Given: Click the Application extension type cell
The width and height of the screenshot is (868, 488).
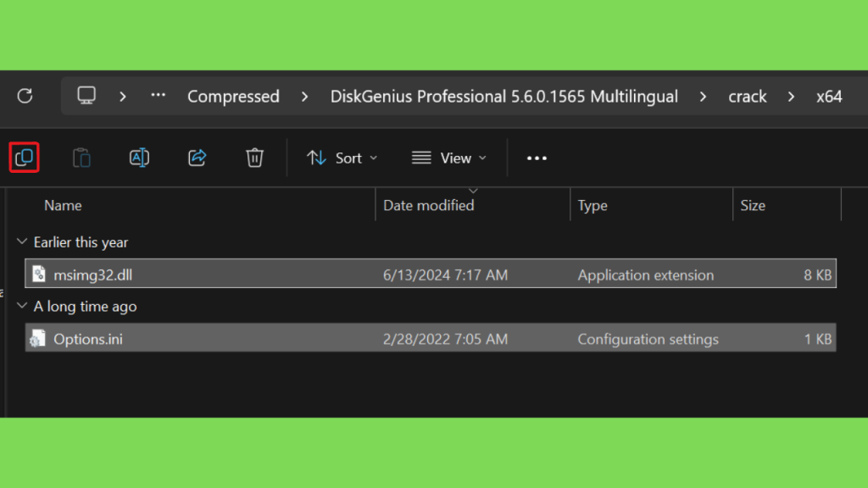Looking at the screenshot, I should tap(646, 275).
